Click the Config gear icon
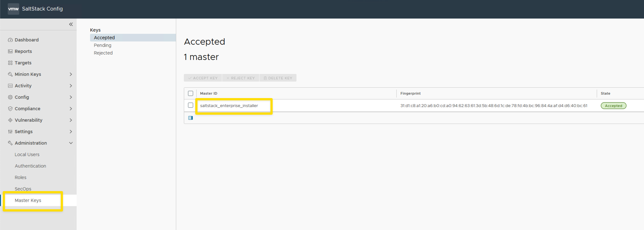 point(10,97)
